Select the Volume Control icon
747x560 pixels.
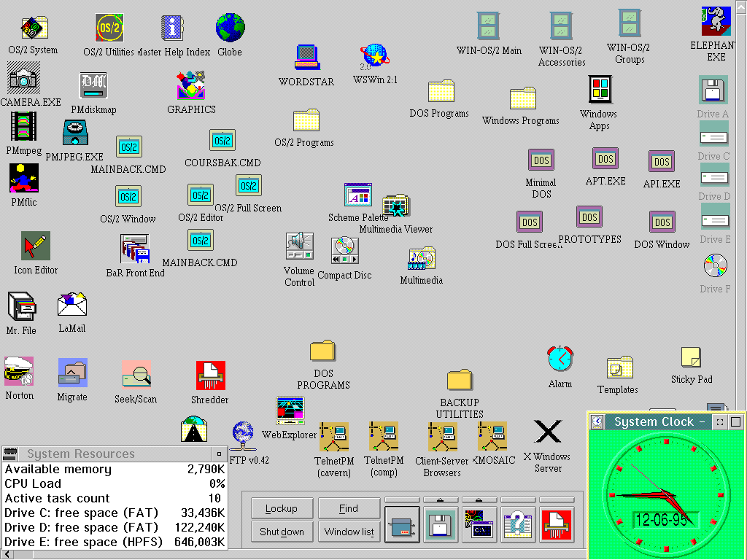[299, 246]
